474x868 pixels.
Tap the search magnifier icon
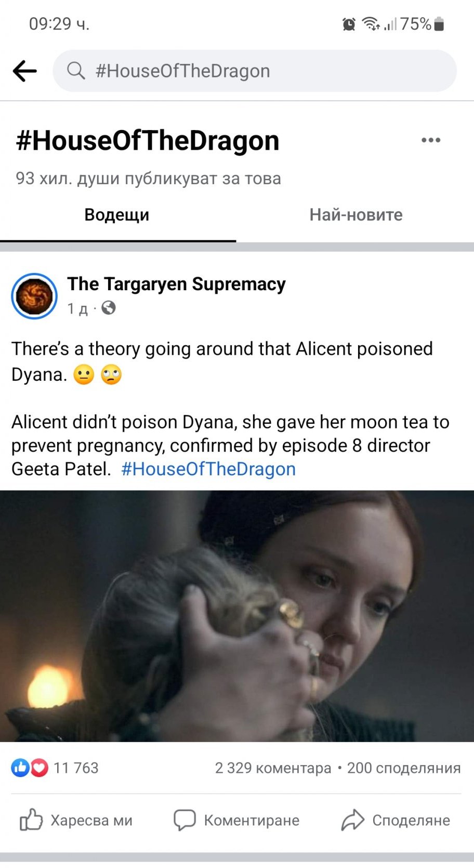76,70
